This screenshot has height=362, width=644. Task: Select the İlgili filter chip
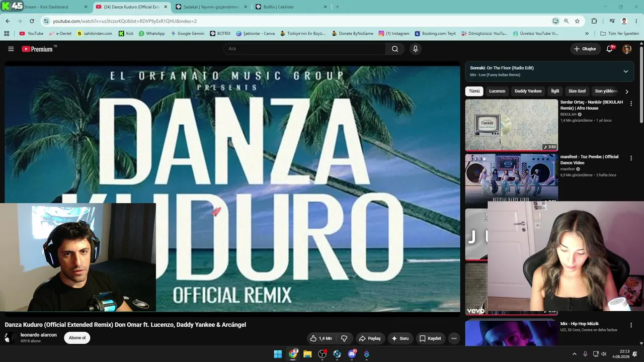tap(555, 92)
